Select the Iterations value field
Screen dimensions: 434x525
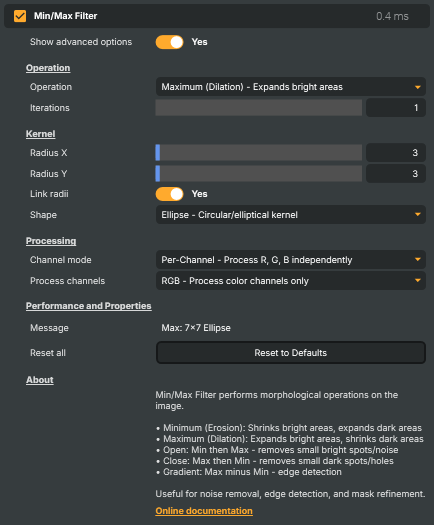396,108
